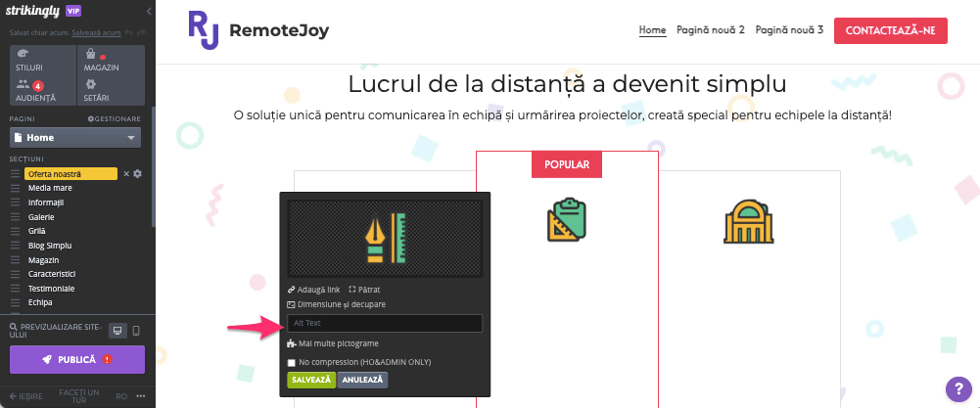980x408 pixels.
Task: Open the Stiluri styles panel
Action: (x=42, y=60)
